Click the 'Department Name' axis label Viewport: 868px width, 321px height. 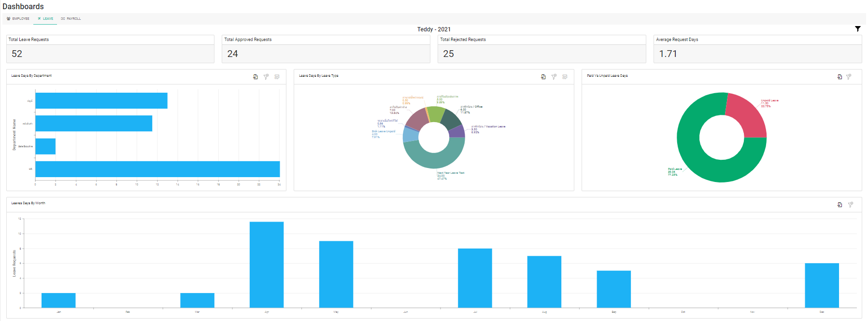(14, 135)
